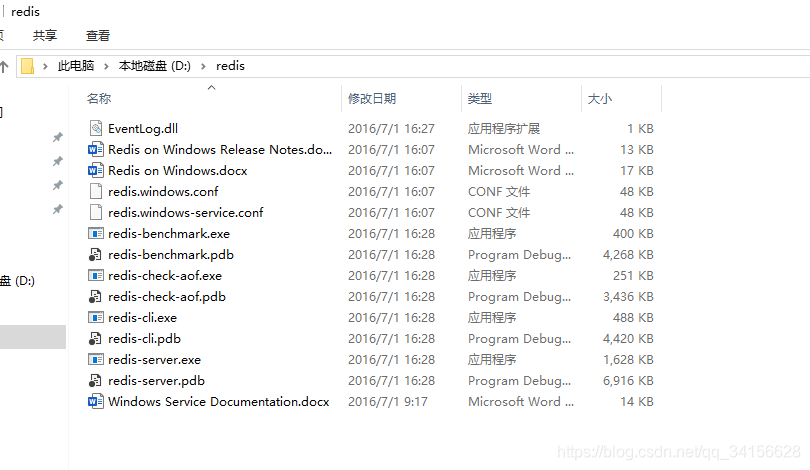Click the third pin icon in the Quick access sidebar
The image size is (810, 470).
[x=58, y=185]
